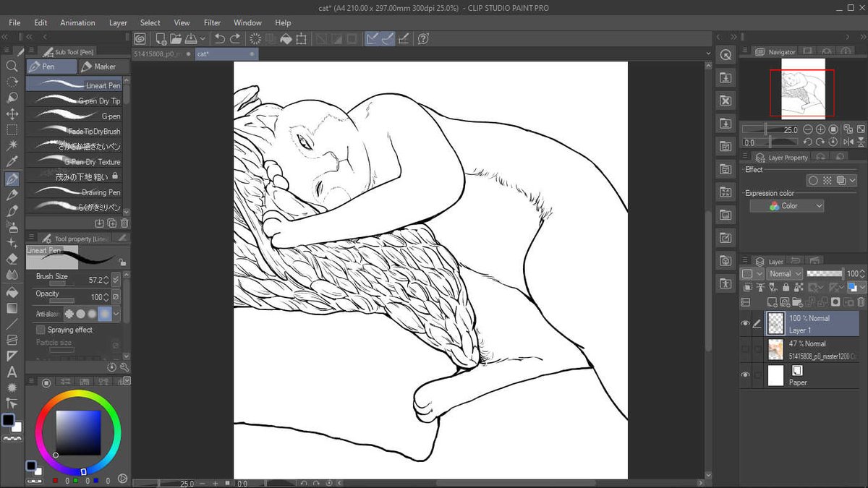Click the Scale/Rotate transform icon
868x488 pixels.
[x=301, y=38]
